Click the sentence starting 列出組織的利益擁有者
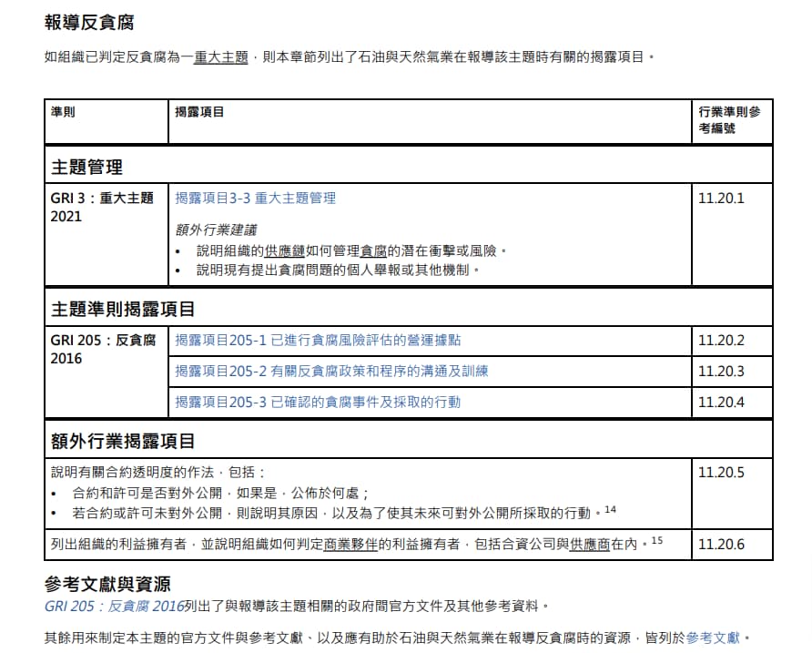The width and height of the screenshot is (812, 653). point(357,545)
